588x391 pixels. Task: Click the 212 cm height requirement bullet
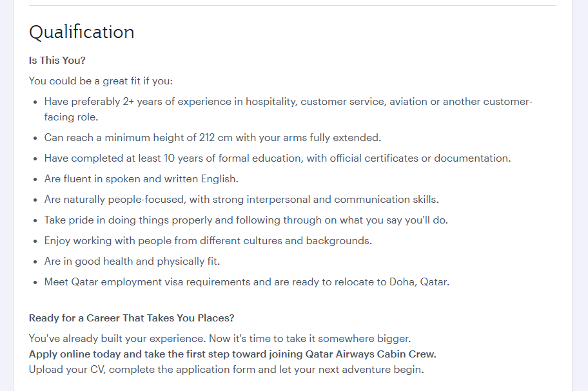213,137
